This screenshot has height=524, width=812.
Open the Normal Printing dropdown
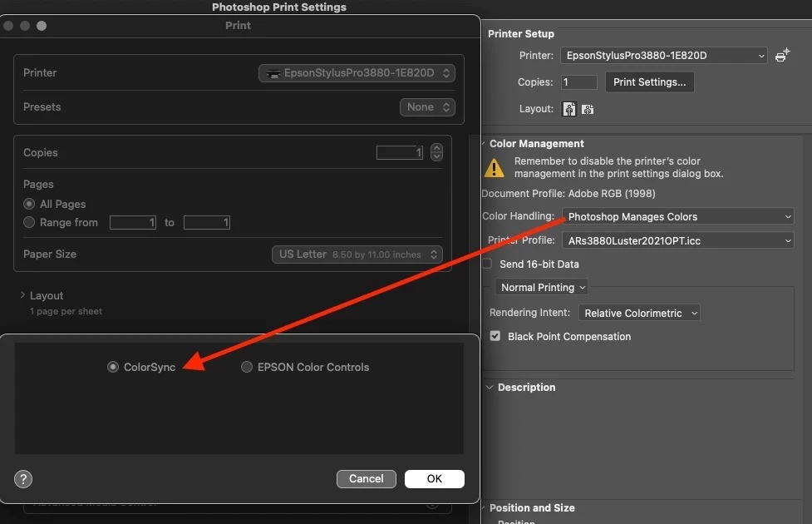point(542,287)
